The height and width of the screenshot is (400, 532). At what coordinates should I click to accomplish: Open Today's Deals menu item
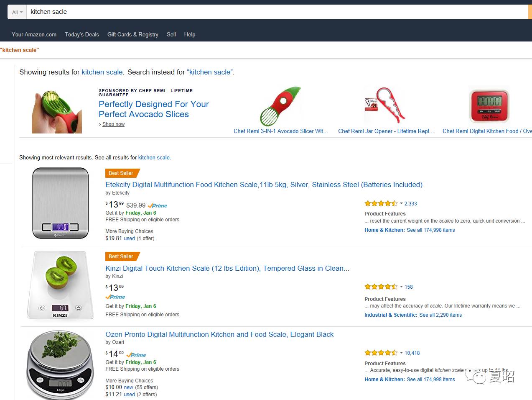(x=82, y=34)
